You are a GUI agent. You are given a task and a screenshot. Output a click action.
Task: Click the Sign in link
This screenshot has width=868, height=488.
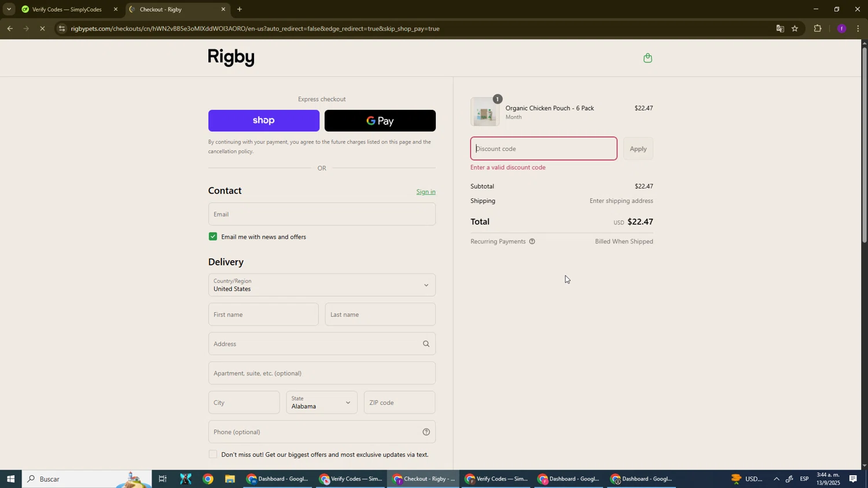click(x=426, y=192)
